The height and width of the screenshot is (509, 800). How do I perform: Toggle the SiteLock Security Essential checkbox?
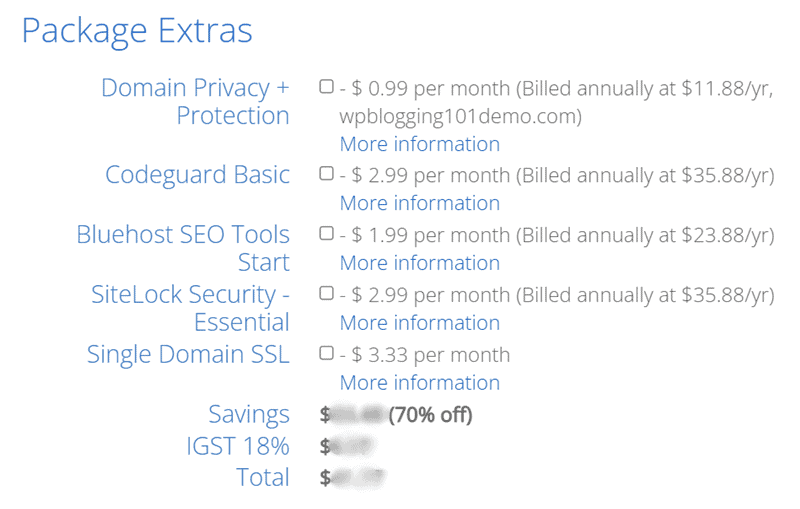point(326,294)
